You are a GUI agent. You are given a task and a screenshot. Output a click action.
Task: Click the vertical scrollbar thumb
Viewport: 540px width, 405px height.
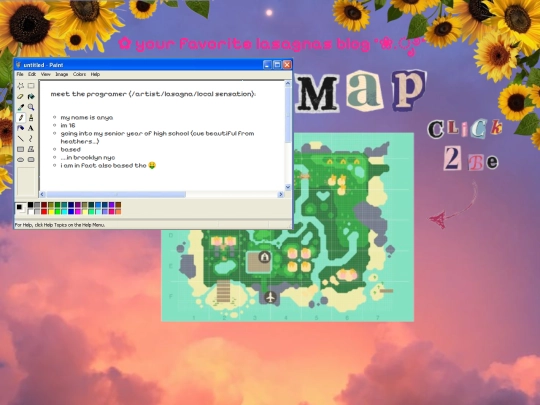pyautogui.click(x=288, y=114)
